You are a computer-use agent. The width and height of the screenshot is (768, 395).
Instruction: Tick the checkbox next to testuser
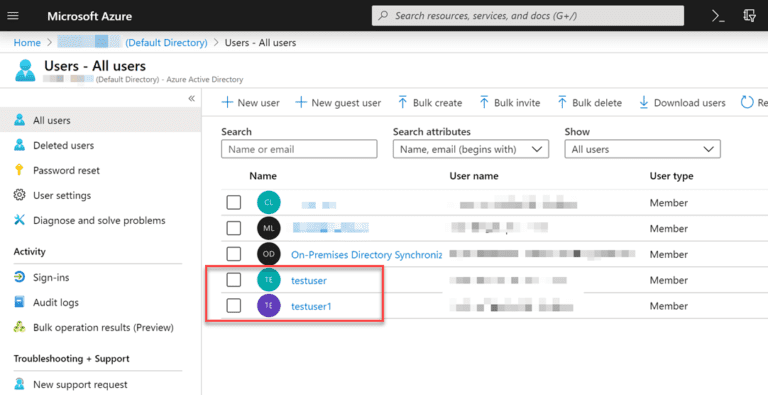tap(234, 280)
